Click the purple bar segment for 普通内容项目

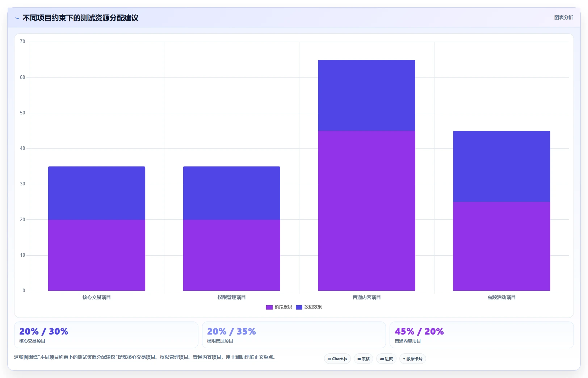pyautogui.click(x=367, y=211)
